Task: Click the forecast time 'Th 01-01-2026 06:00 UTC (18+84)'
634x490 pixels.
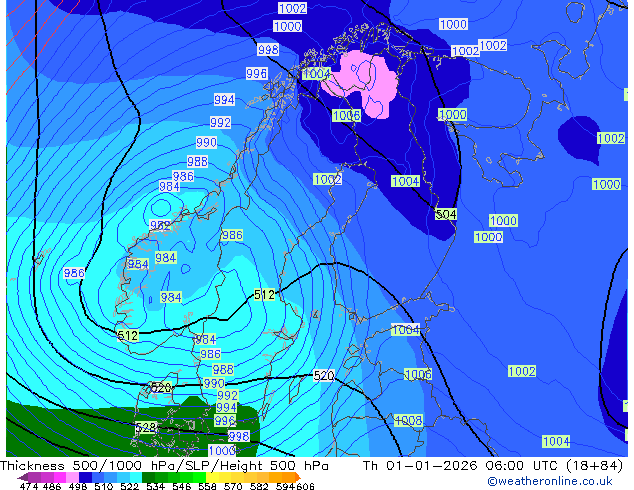Action: click(x=492, y=466)
